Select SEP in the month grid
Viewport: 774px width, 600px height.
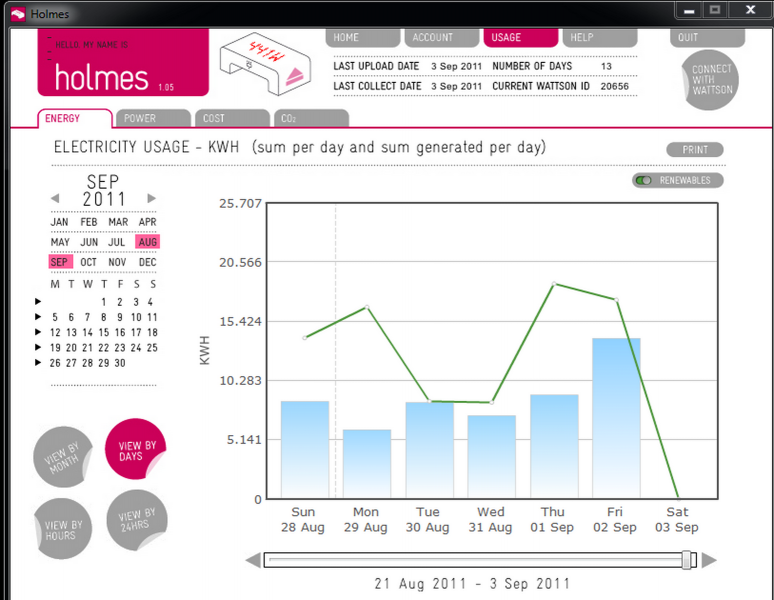[x=60, y=262]
